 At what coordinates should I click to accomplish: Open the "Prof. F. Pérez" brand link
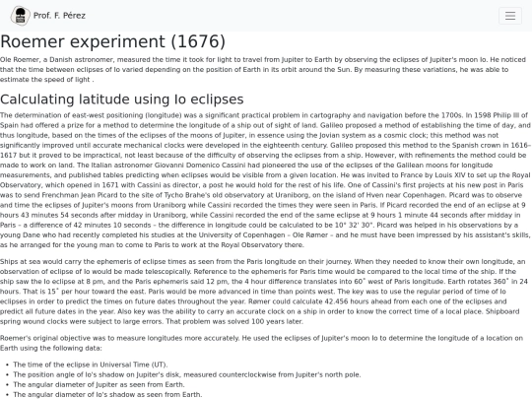click(48, 16)
